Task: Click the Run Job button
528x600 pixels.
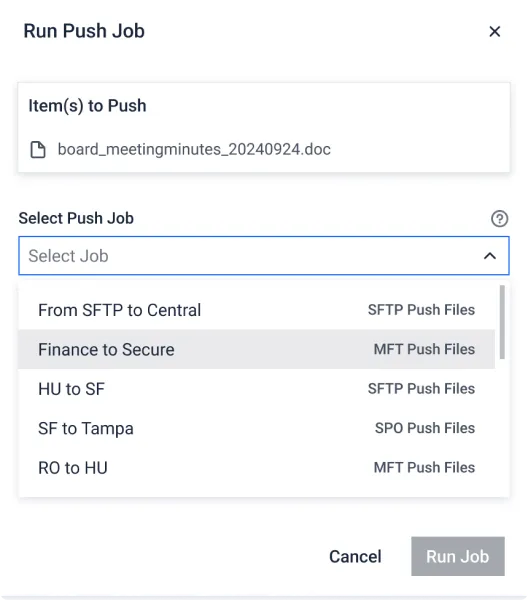Action: tap(458, 556)
